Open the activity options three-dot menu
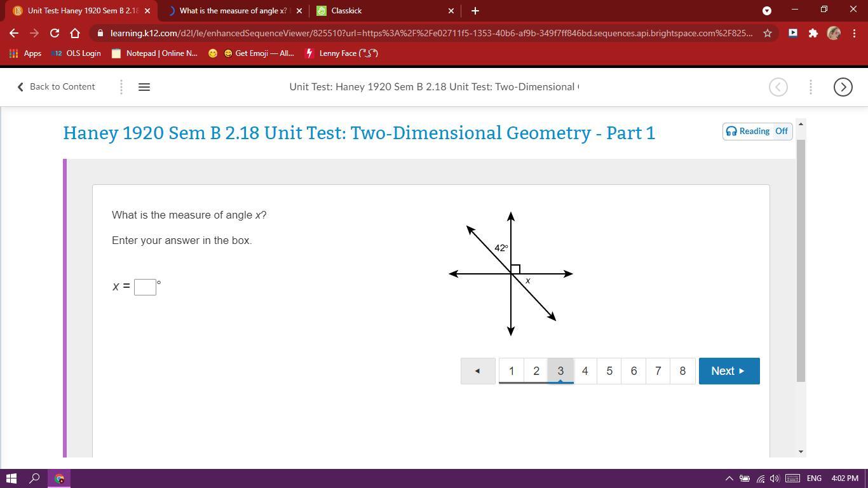 tap(811, 87)
